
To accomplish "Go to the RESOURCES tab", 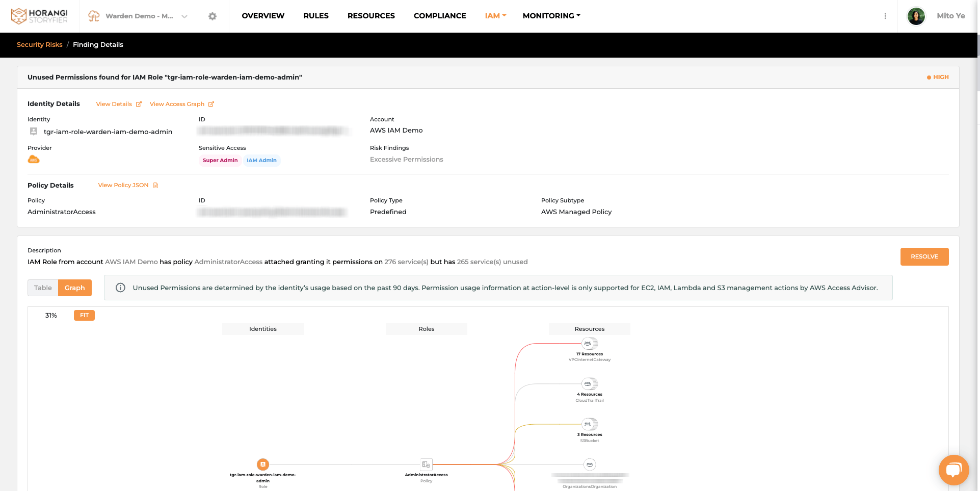I will [x=371, y=16].
